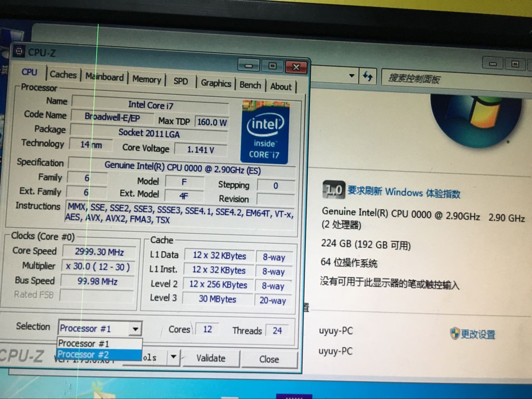The image size is (532, 399).
Task: Click the Intel Core i7 logo badge
Action: coord(264,132)
